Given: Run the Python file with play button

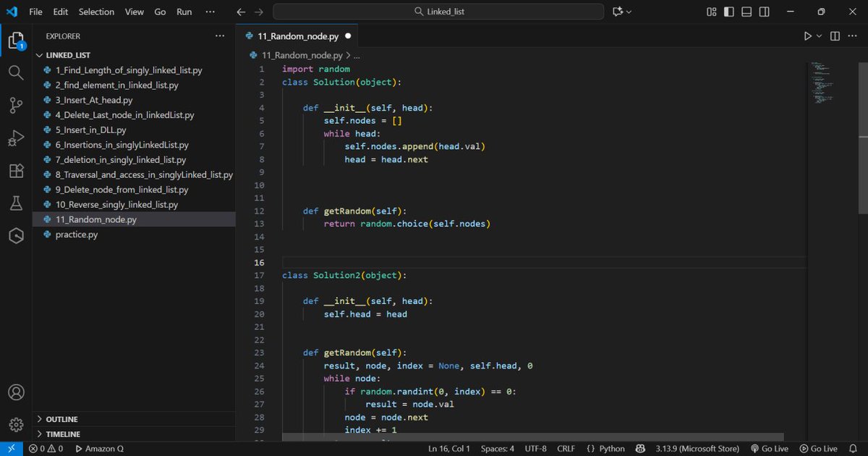Looking at the screenshot, I should click(x=808, y=35).
